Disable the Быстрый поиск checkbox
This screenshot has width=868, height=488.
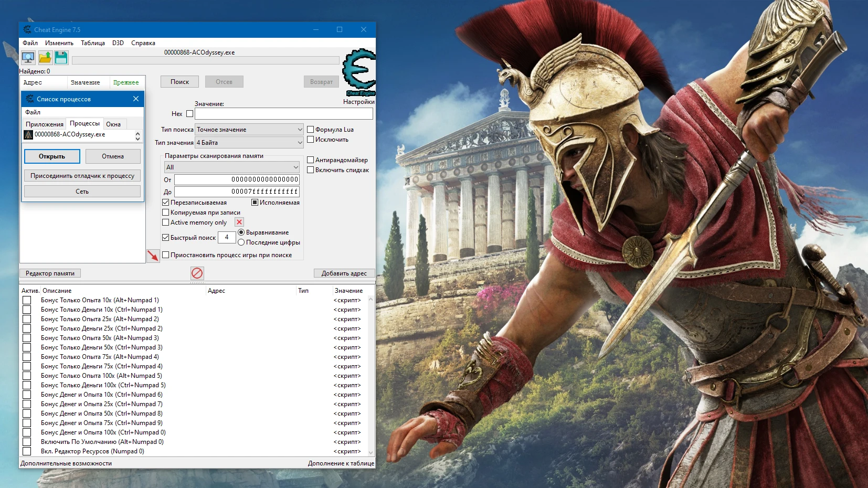(166, 237)
